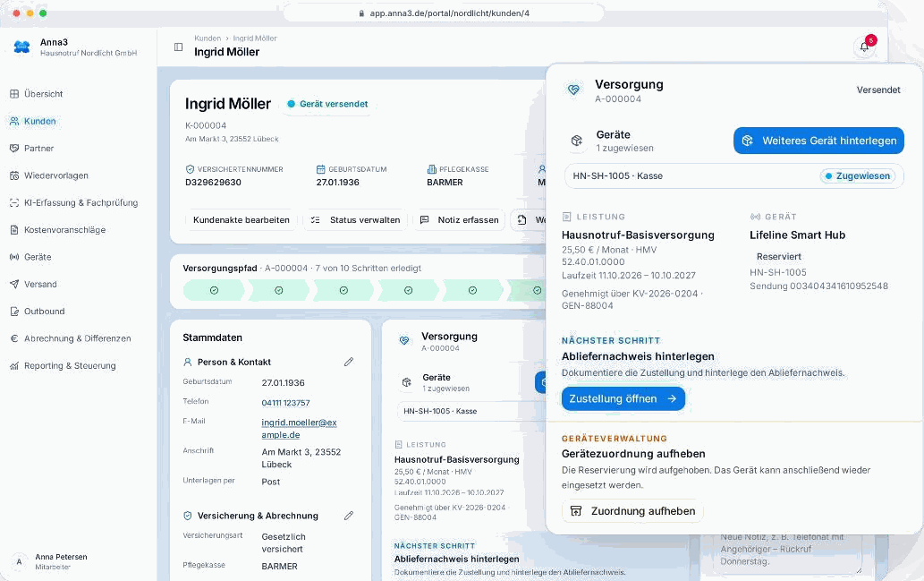Click phone number 04111 123757
This screenshot has width=924, height=581.
point(286,403)
